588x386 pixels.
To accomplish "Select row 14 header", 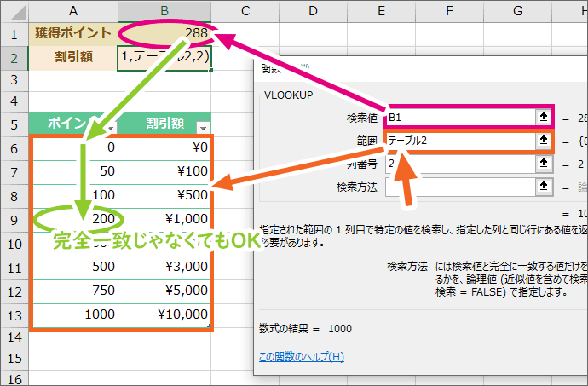I will 14,337.
